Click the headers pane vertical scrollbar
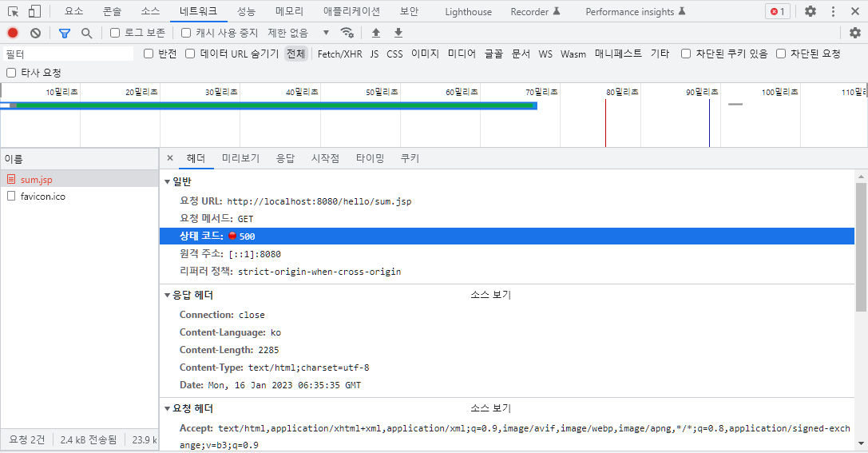868x453 pixels. (x=861, y=248)
